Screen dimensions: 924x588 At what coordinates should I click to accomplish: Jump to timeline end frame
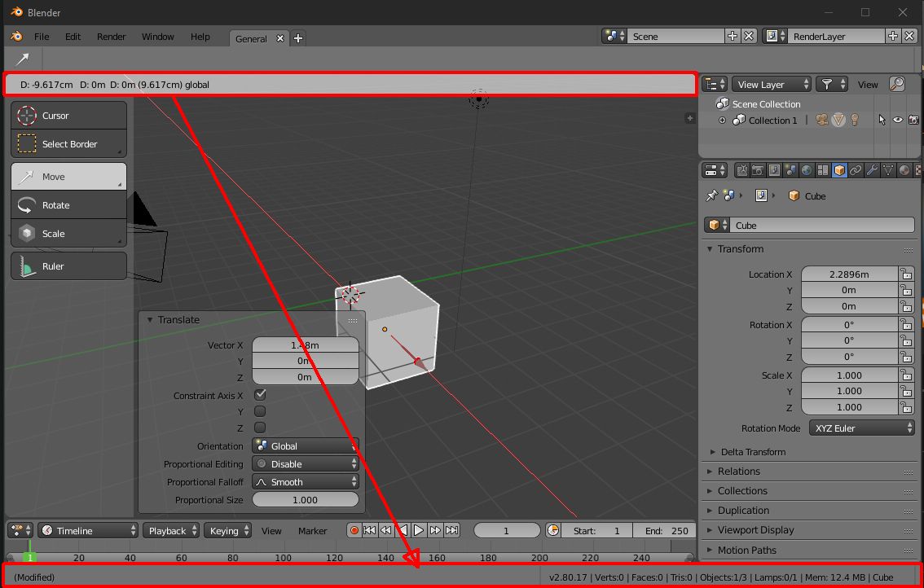pyautogui.click(x=452, y=530)
